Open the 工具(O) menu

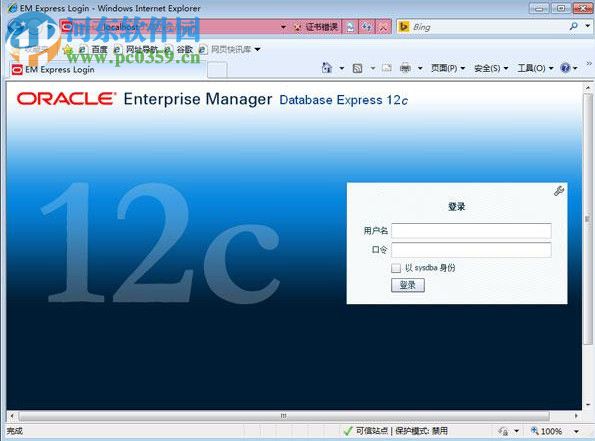[535, 68]
